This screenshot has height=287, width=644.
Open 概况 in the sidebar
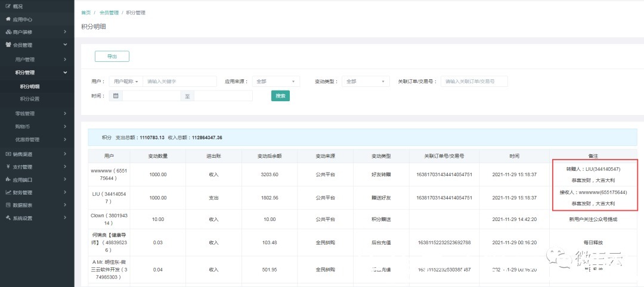tap(18, 7)
